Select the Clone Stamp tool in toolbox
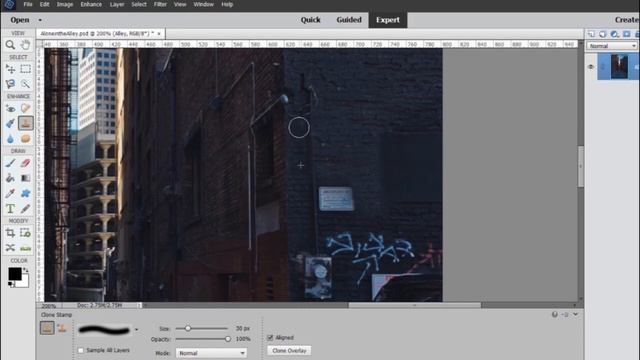The image size is (640, 360). pyautogui.click(x=25, y=123)
